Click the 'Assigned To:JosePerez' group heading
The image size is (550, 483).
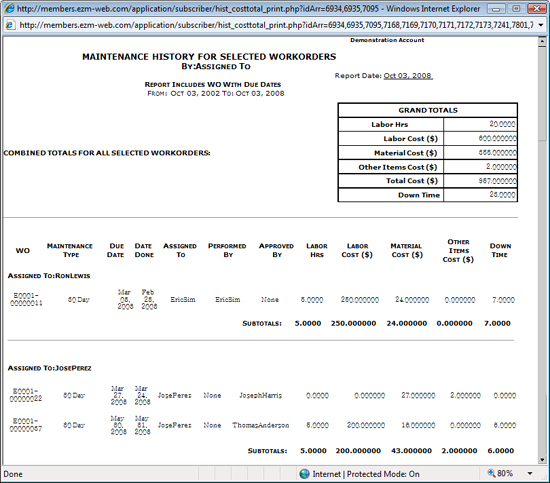(49, 368)
